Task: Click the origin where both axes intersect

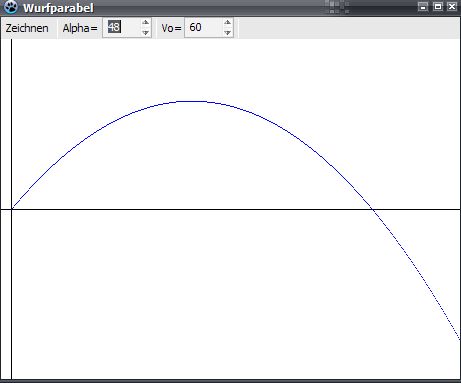Action: tap(12, 209)
